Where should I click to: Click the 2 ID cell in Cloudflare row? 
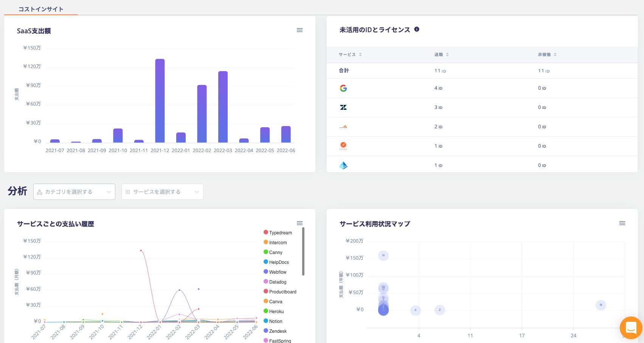pos(438,127)
